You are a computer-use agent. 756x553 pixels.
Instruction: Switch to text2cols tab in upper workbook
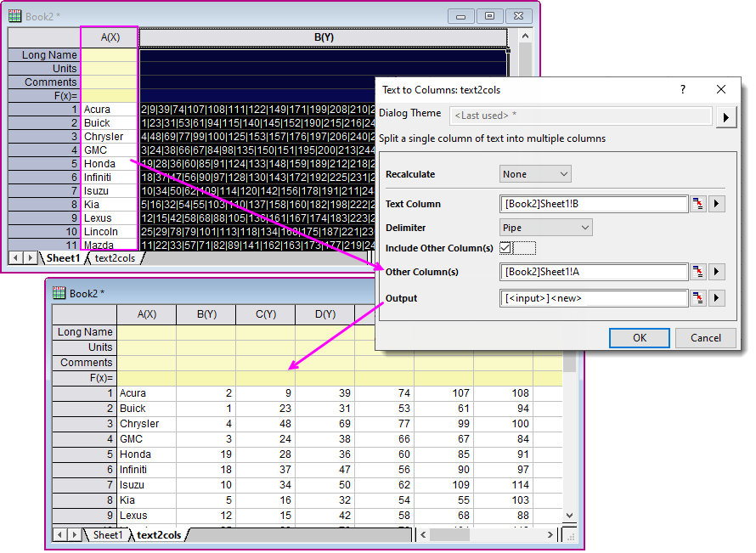point(115,258)
